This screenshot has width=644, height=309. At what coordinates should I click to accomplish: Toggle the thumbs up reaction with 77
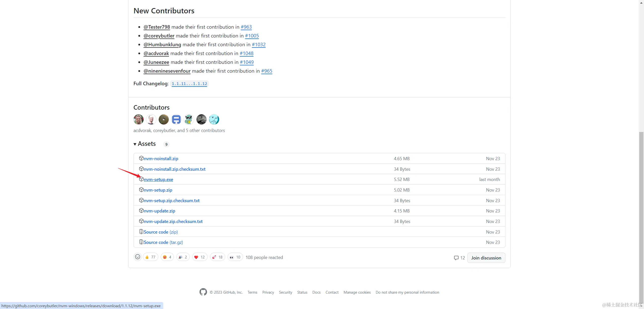[150, 257]
